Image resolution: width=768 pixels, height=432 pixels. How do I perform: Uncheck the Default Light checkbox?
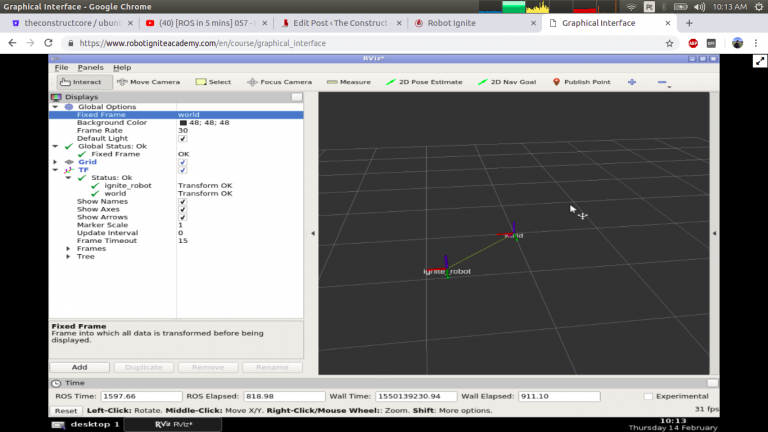coord(183,139)
